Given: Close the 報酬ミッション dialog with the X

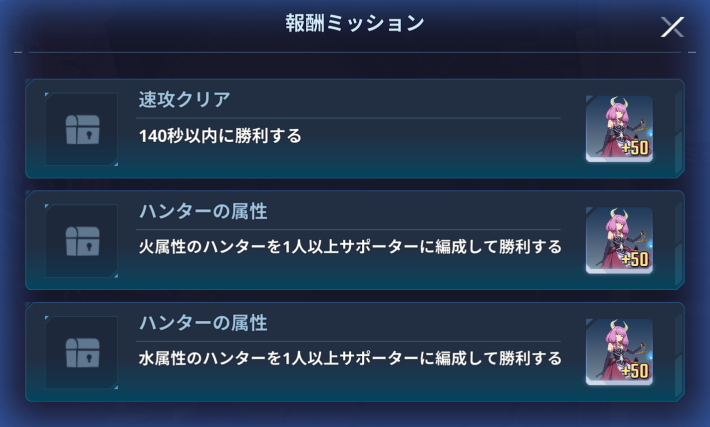Looking at the screenshot, I should 673,27.
